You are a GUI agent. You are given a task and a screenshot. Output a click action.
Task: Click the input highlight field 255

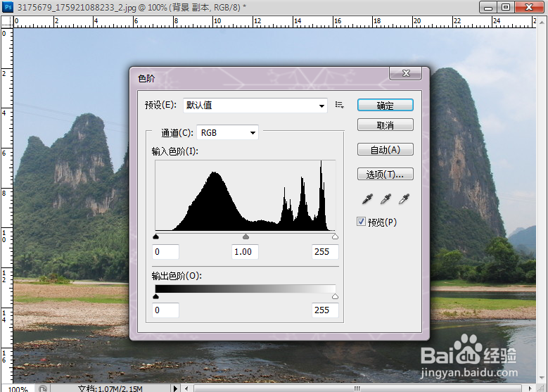point(325,252)
